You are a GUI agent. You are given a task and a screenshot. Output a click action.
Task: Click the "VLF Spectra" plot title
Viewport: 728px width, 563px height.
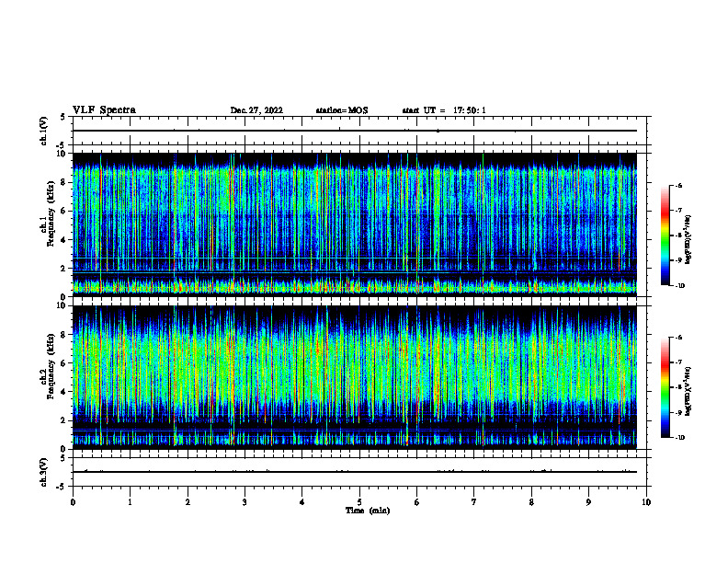[x=104, y=110]
